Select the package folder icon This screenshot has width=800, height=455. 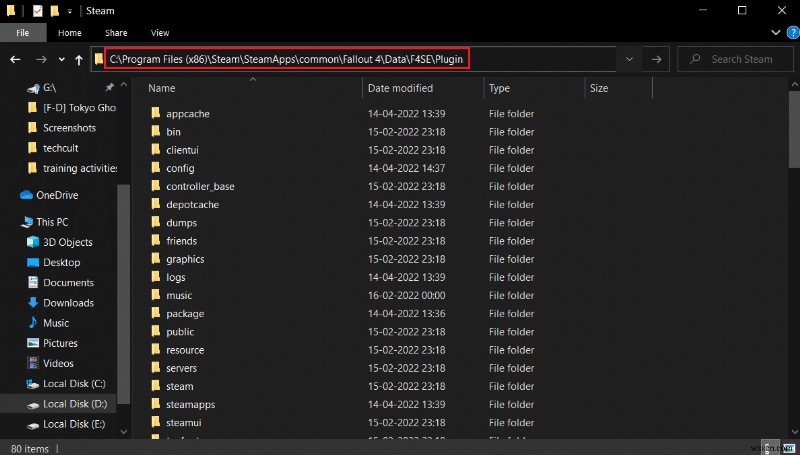pyautogui.click(x=156, y=314)
